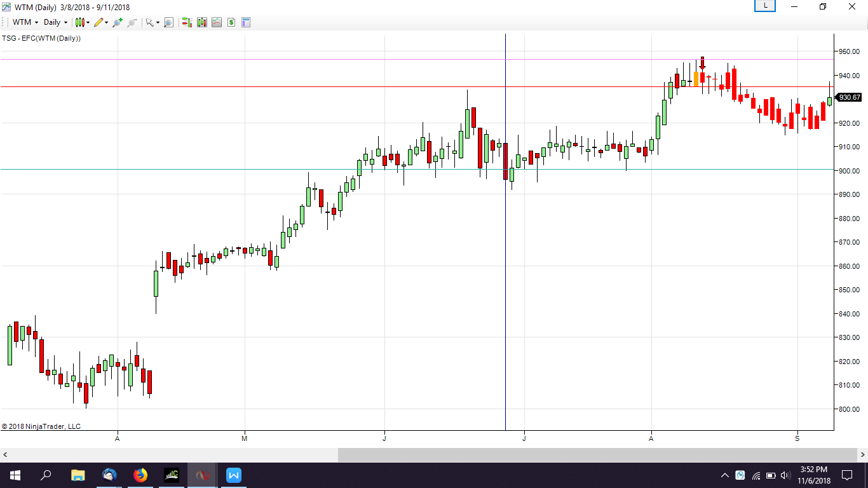The image size is (868, 488).
Task: Open the Indicators chart icon
Action: [x=217, y=22]
